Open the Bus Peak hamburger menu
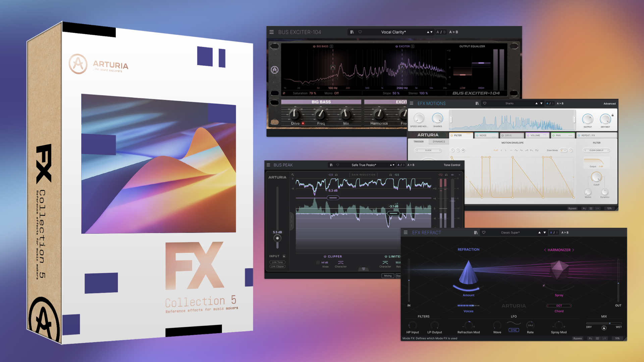The image size is (644, 362). tap(268, 165)
